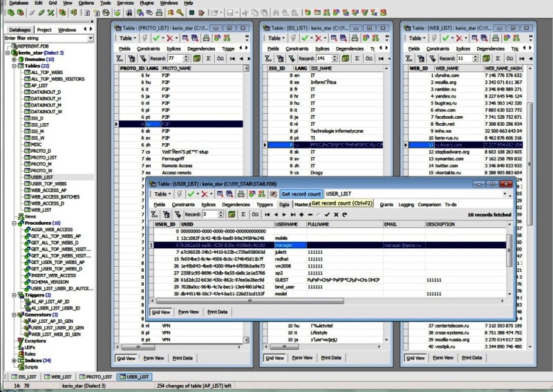Expand the Indices (34) tree node
Screen dimensions: 553x392
15,360
